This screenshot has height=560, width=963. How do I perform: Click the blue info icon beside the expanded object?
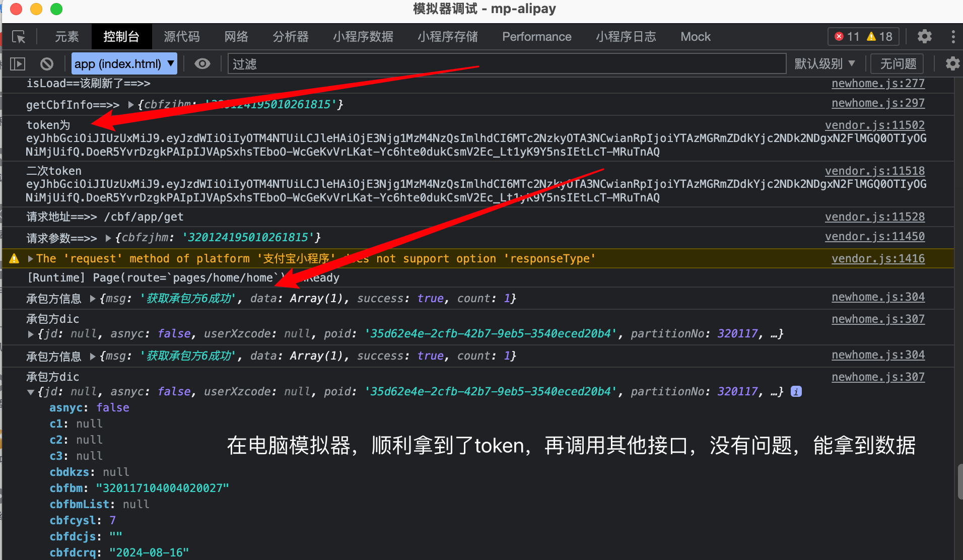(796, 391)
